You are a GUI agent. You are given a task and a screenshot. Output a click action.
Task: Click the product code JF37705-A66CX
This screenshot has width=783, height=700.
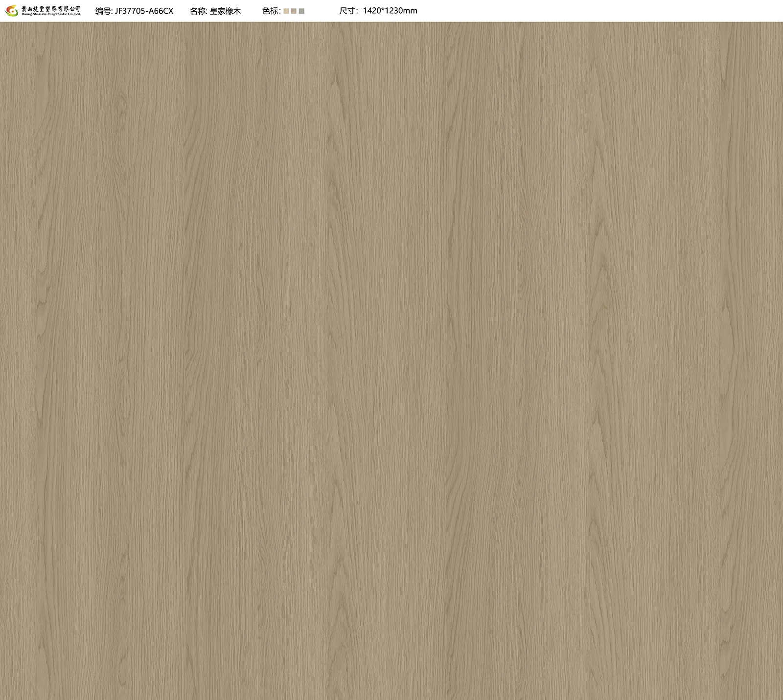(x=144, y=11)
